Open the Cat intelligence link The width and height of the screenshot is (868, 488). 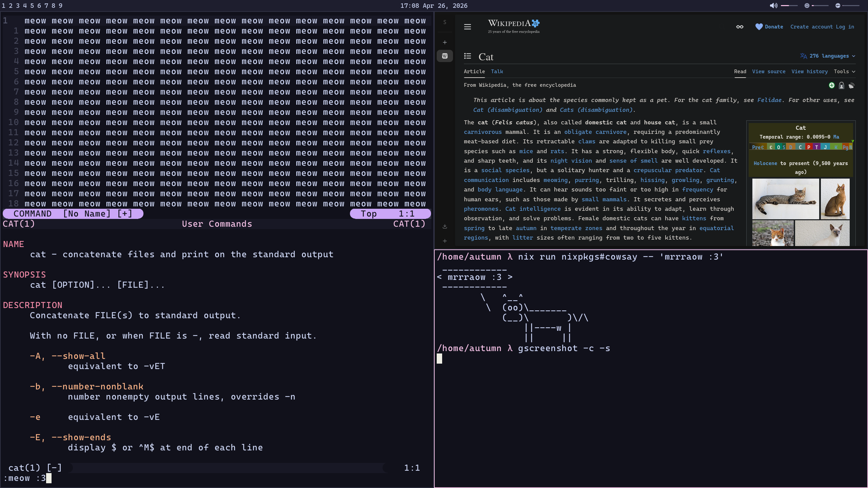tap(533, 209)
